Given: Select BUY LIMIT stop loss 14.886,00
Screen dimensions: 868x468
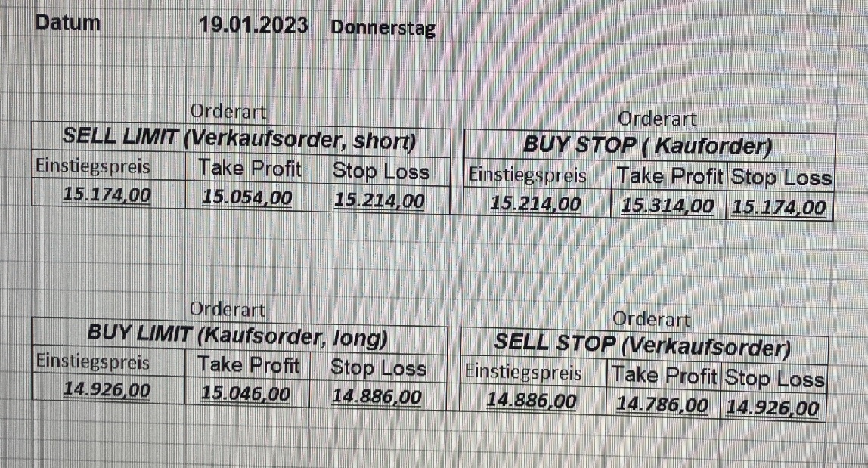Looking at the screenshot, I should tap(377, 395).
